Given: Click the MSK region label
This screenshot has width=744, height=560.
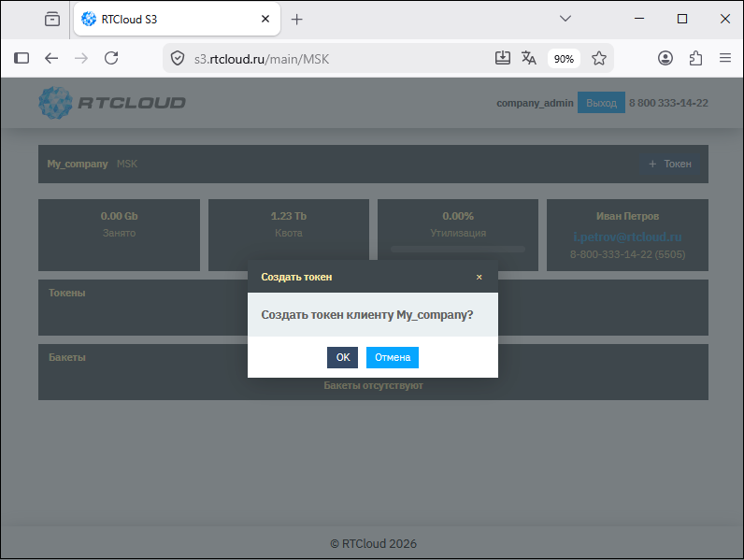Looking at the screenshot, I should pyautogui.click(x=127, y=164).
